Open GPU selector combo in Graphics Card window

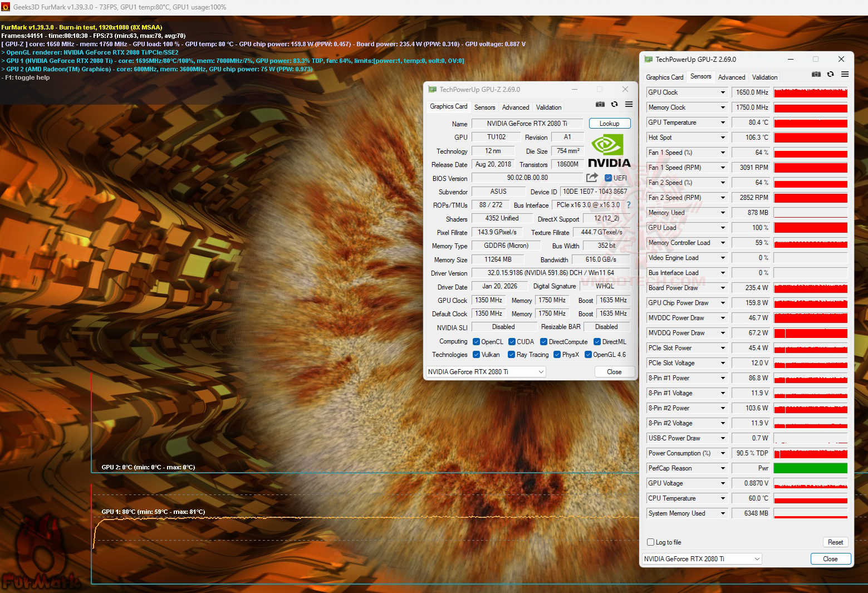[486, 371]
